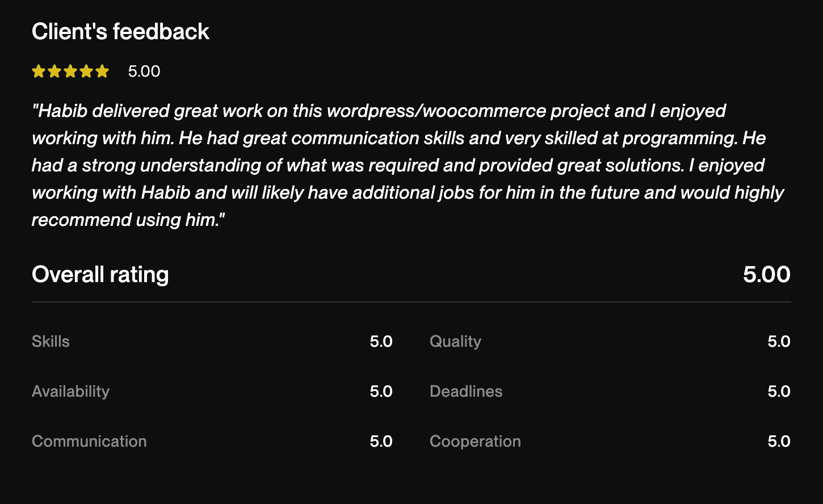Click the Overall rating label
Screen dimensions: 823x504
100,275
